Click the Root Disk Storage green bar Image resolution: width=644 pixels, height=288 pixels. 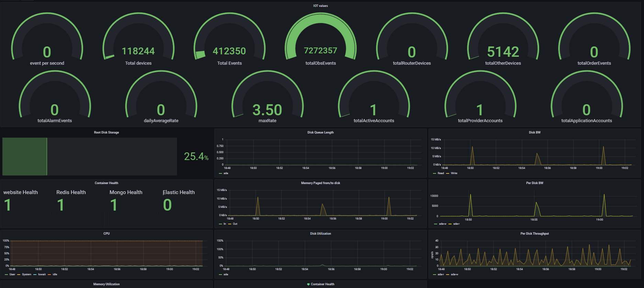point(25,157)
